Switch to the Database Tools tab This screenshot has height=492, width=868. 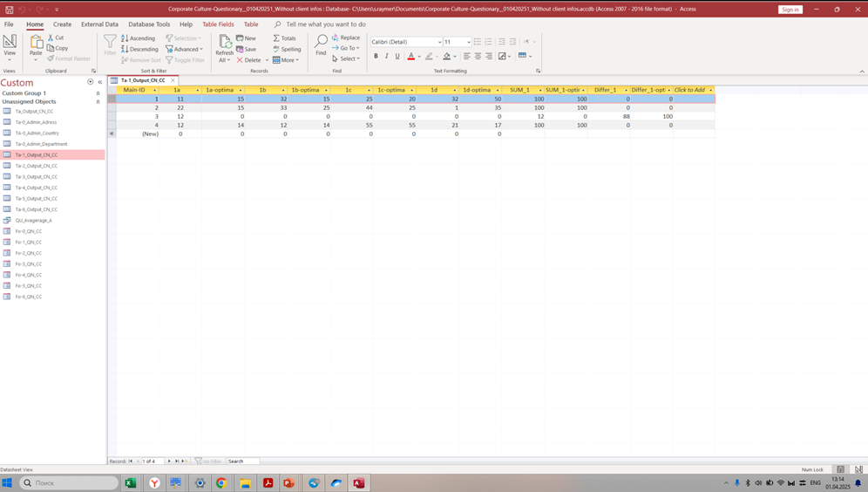(149, 24)
